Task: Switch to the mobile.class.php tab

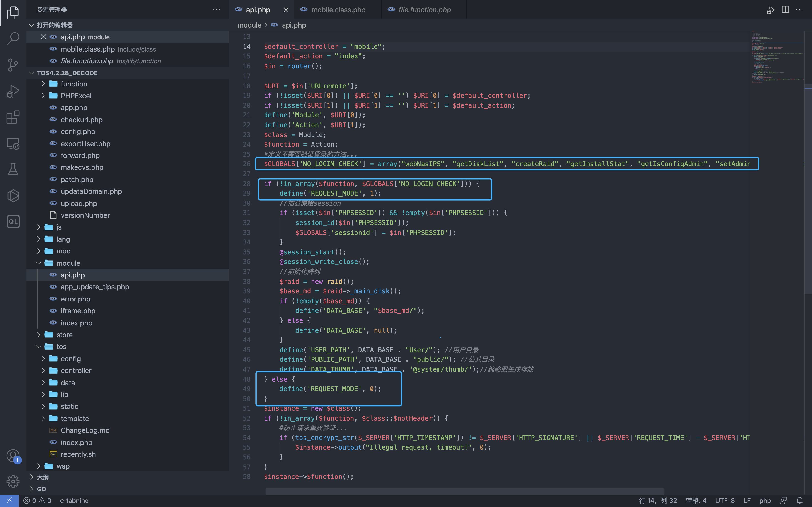Action: click(338, 10)
